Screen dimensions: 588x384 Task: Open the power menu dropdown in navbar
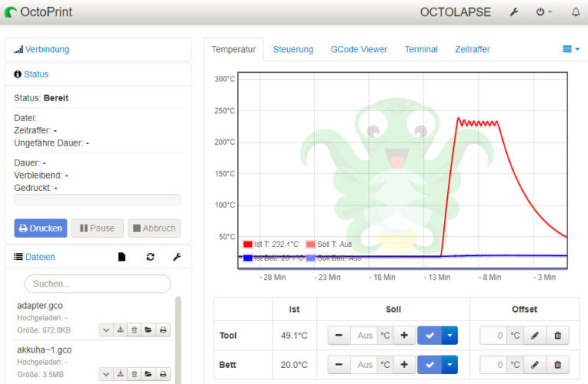click(544, 12)
